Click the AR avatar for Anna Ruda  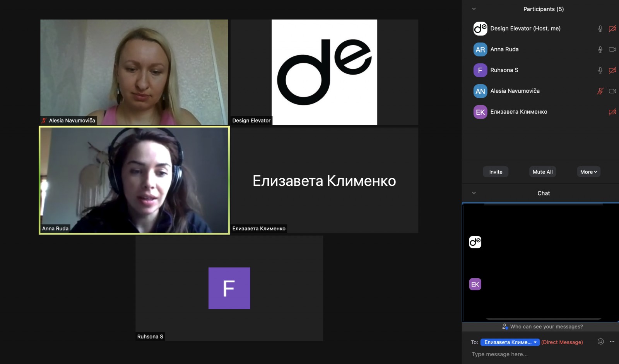click(x=480, y=49)
